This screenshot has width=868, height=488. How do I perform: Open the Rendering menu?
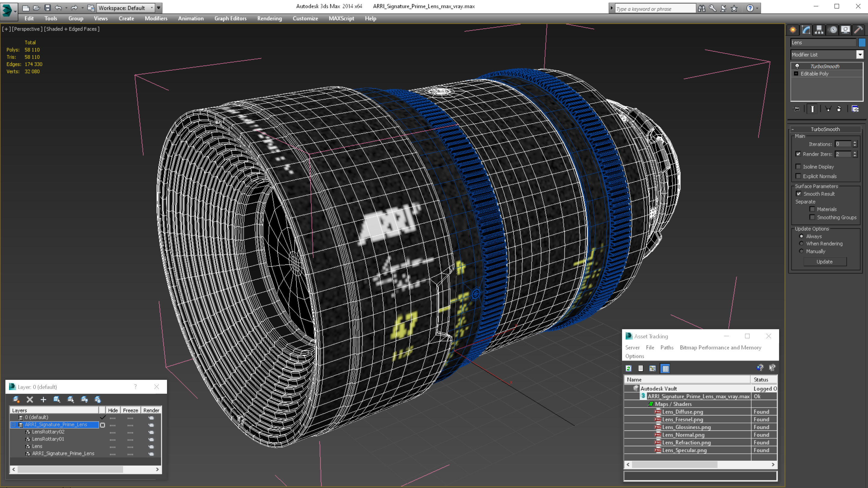pos(269,18)
